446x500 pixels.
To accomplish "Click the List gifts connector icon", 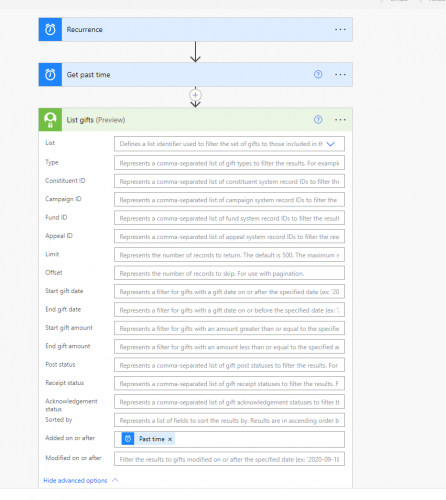I will point(50,120).
